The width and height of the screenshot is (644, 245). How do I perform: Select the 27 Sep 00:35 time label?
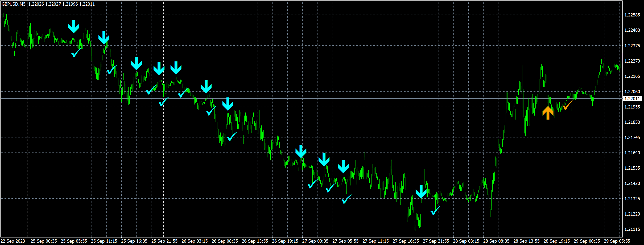pyautogui.click(x=315, y=241)
